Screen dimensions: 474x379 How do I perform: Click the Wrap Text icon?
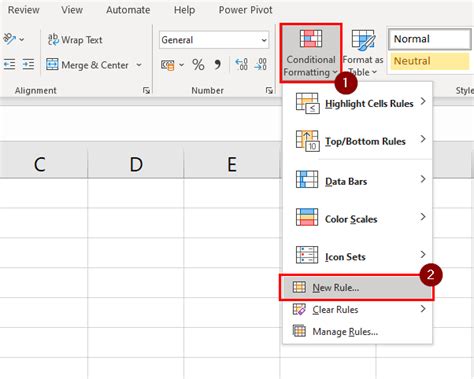[x=53, y=40]
